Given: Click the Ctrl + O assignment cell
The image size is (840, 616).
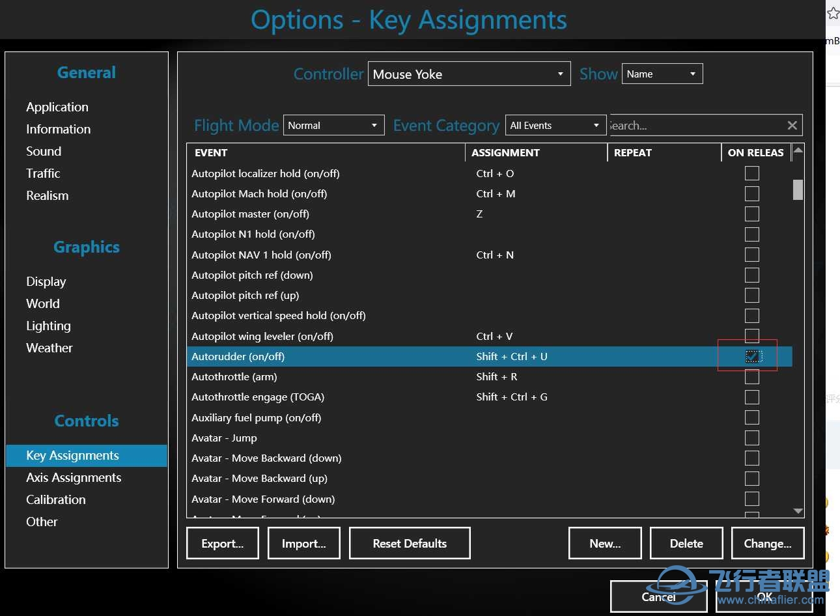Looking at the screenshot, I should tap(495, 173).
